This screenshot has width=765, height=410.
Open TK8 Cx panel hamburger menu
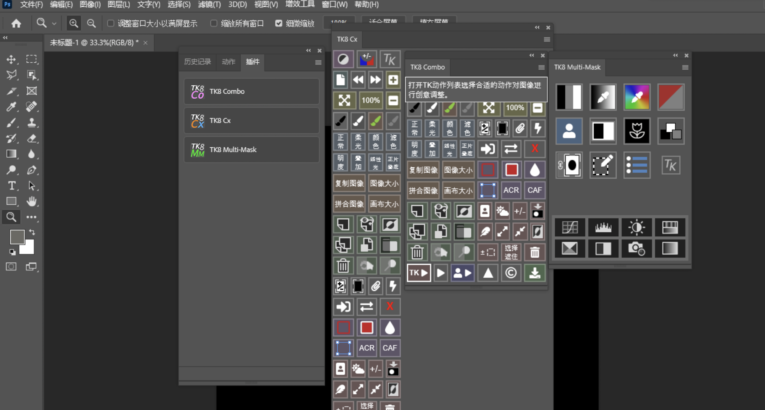point(547,40)
